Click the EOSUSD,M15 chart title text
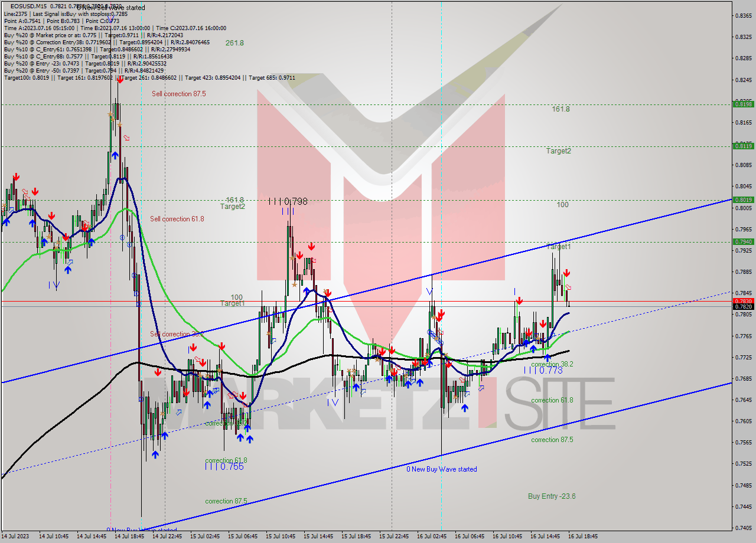The height and width of the screenshot is (543, 756). click(x=28, y=6)
